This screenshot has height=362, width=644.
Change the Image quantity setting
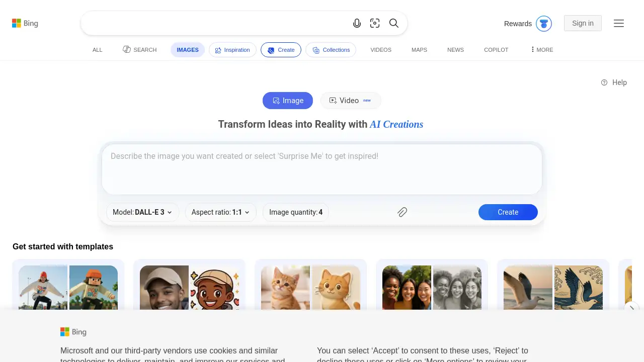click(x=296, y=212)
